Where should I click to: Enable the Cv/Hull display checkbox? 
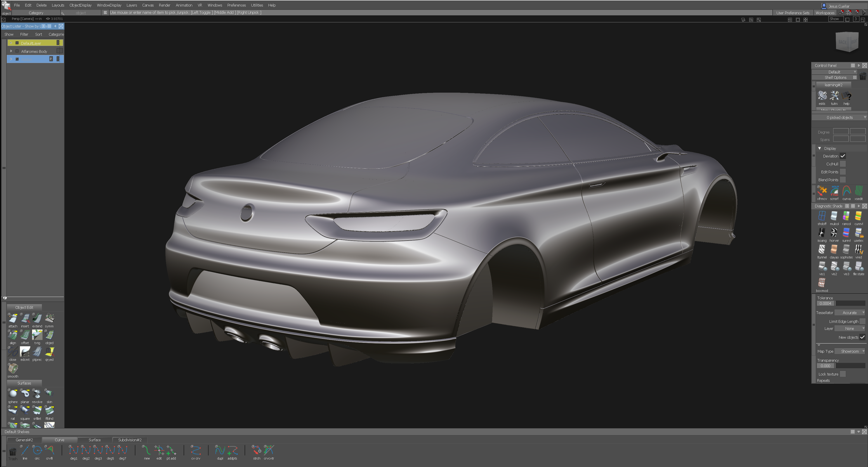843,164
